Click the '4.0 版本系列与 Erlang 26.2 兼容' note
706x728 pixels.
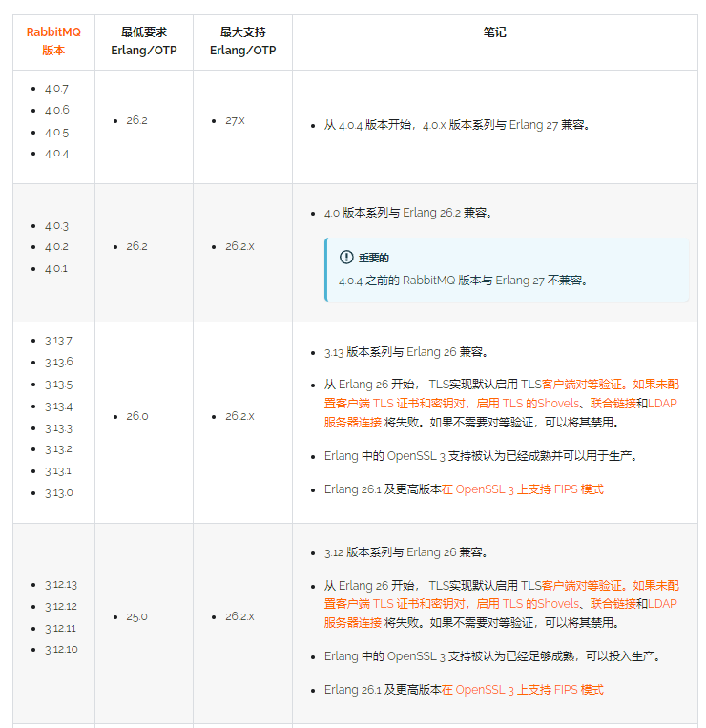tap(408, 213)
